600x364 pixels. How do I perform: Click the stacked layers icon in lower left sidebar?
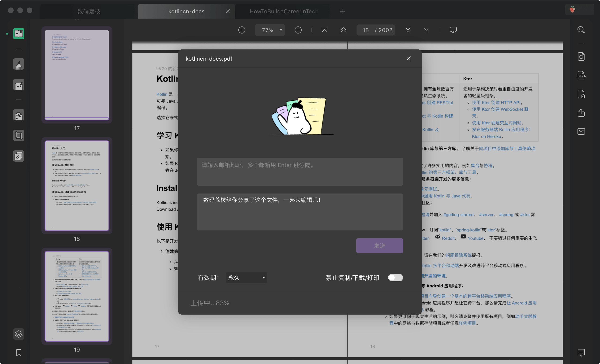tap(19, 334)
